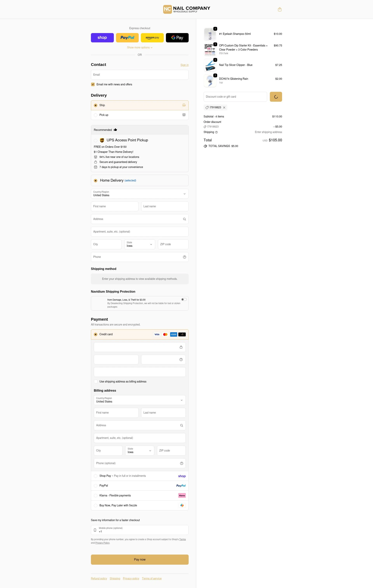This screenshot has height=588, width=373.
Task: Click the shopping bag icon in header
Action: click(280, 9)
